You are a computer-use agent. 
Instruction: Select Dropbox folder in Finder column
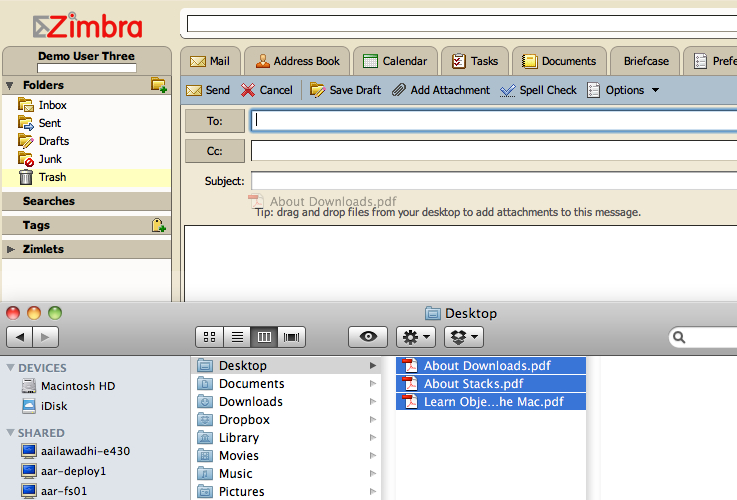pyautogui.click(x=286, y=420)
